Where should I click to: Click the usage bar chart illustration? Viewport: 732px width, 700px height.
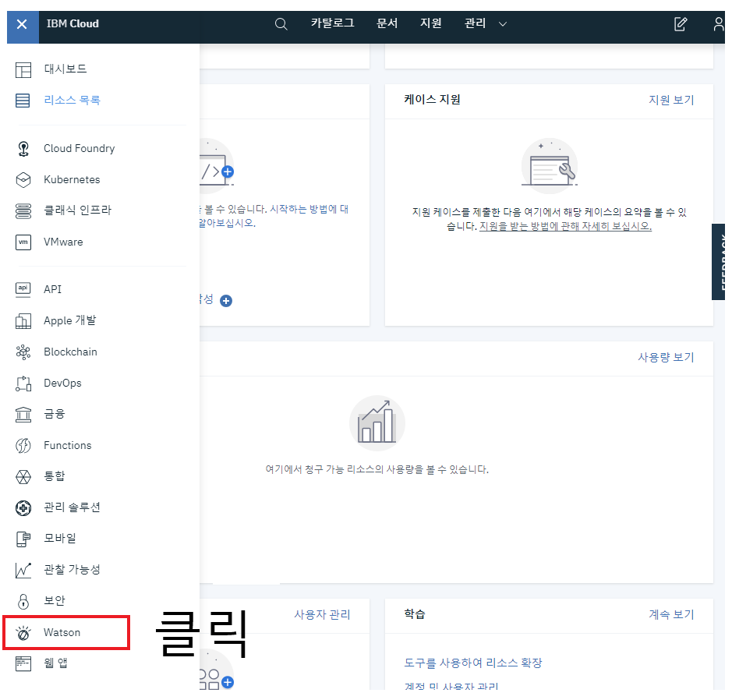coord(377,423)
